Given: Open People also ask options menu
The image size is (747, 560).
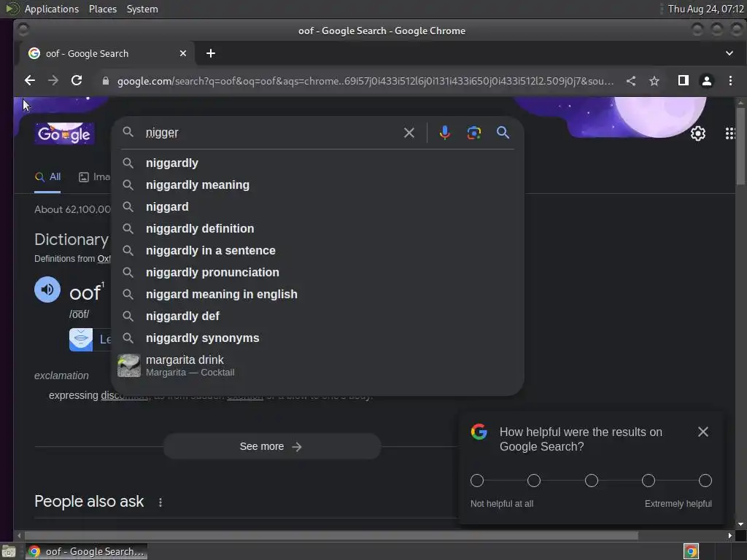Looking at the screenshot, I should coord(160,502).
